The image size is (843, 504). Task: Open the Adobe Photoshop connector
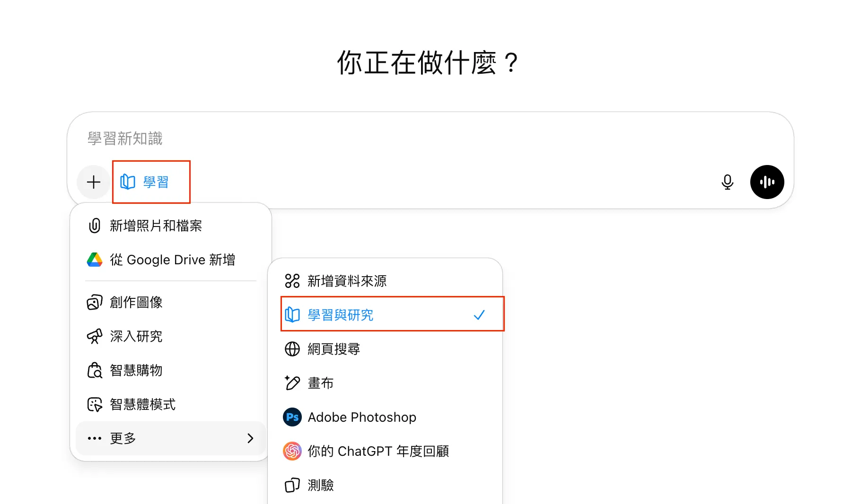tap(362, 417)
